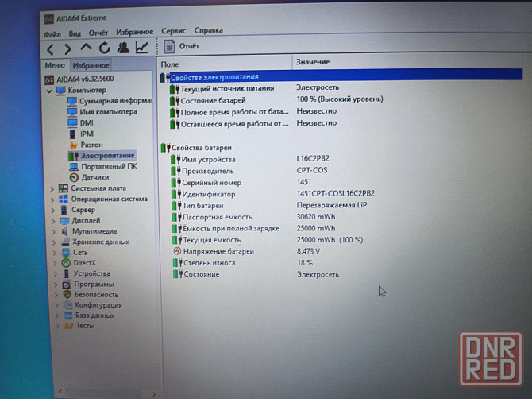Refresh the page using the circular arrow icon
Viewport: 532px width, 399px height.
tap(105, 48)
